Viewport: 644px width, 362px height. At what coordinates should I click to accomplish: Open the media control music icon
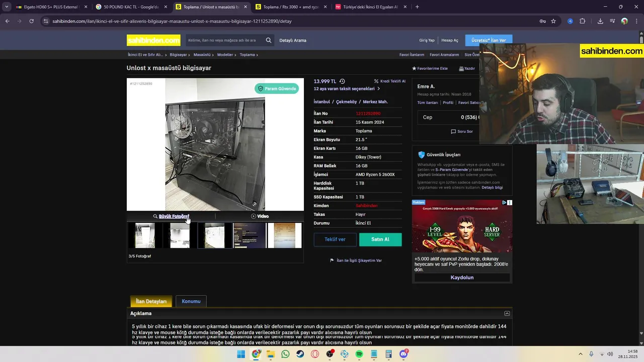[x=612, y=21]
